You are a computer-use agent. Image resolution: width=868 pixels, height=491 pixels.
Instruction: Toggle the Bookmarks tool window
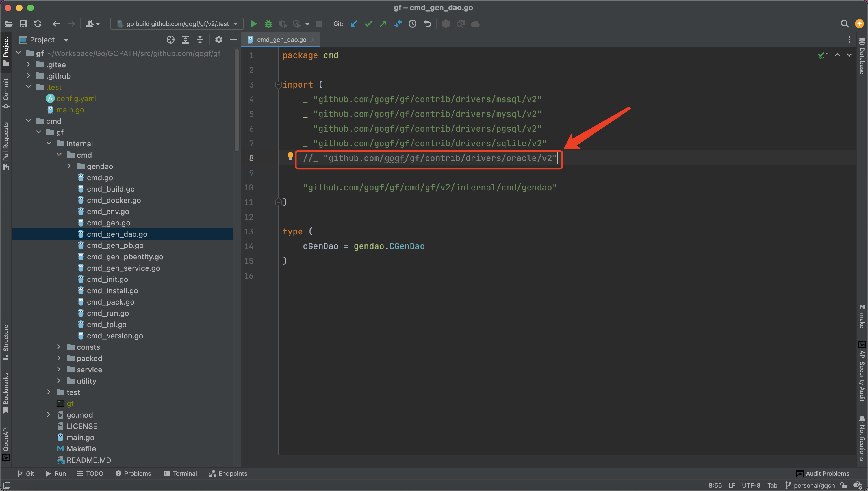pos(6,392)
